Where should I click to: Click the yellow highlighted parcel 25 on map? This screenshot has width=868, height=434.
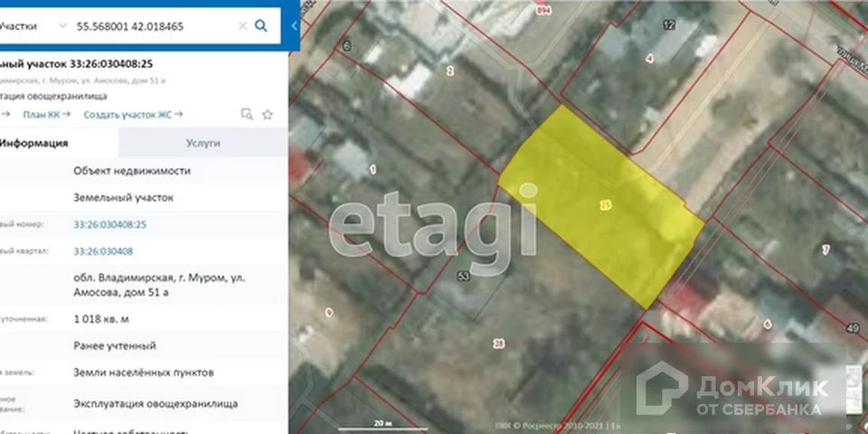[x=602, y=206]
